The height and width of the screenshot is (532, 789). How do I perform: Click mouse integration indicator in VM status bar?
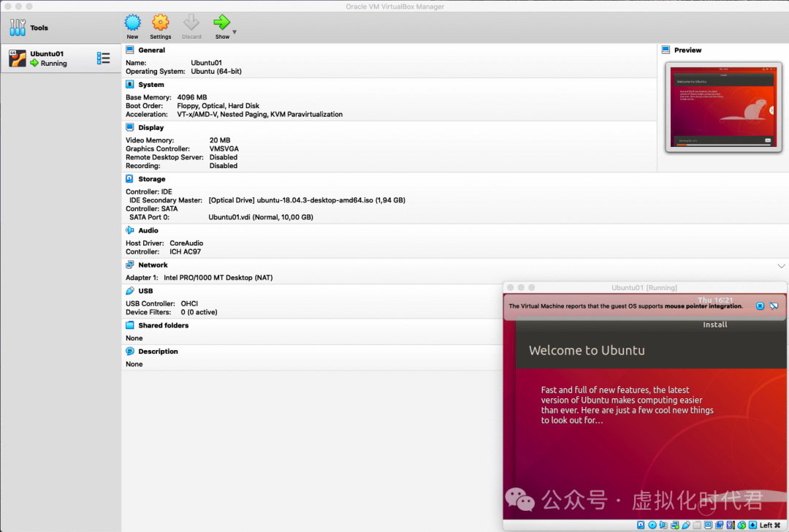tap(742, 525)
